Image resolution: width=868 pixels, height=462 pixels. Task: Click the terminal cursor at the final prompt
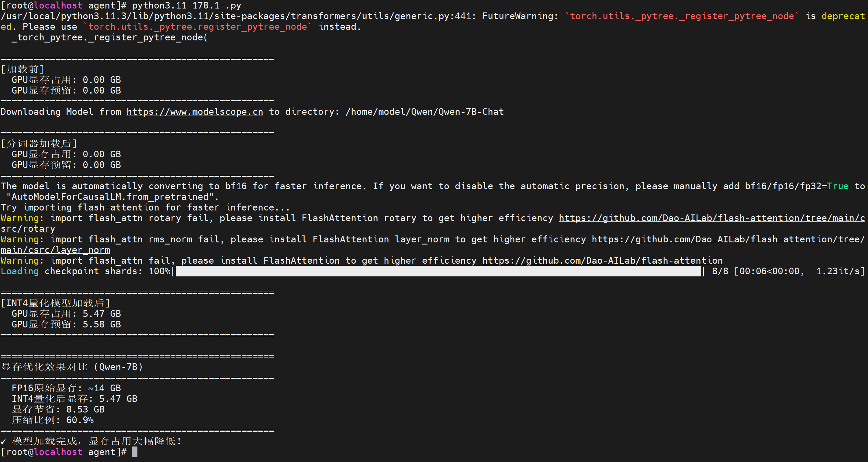[x=134, y=452]
